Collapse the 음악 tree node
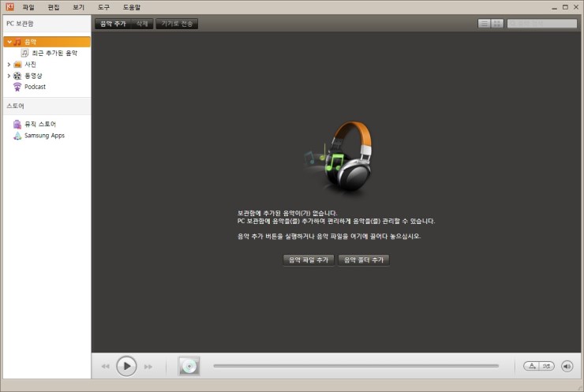The height and width of the screenshot is (392, 584). tap(9, 42)
